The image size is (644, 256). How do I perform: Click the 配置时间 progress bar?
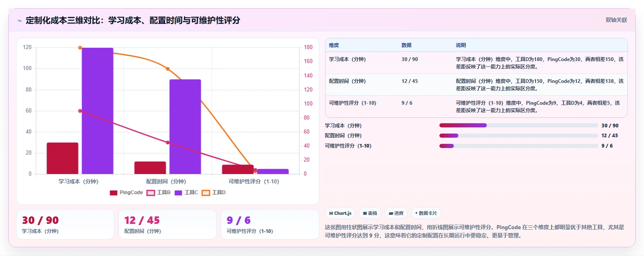pyautogui.click(x=519, y=136)
